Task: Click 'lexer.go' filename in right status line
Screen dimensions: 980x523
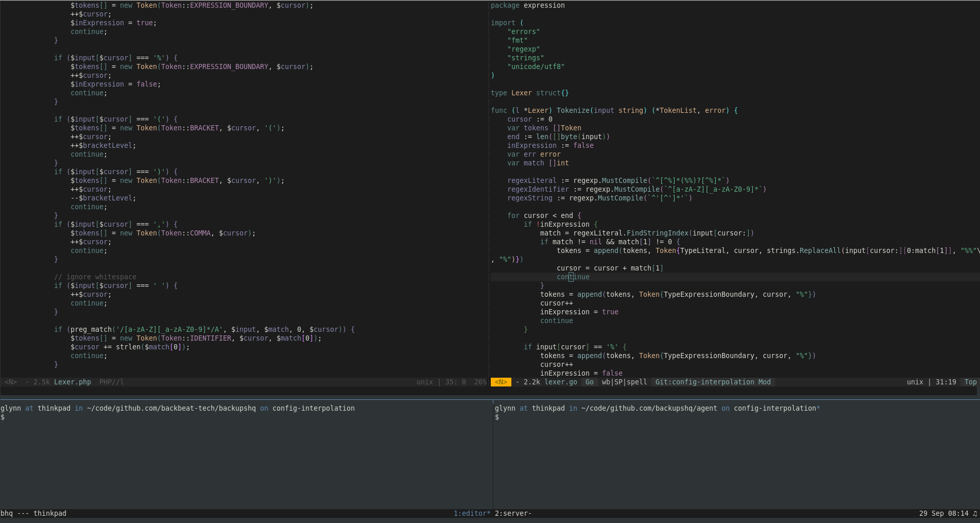Action: point(561,382)
